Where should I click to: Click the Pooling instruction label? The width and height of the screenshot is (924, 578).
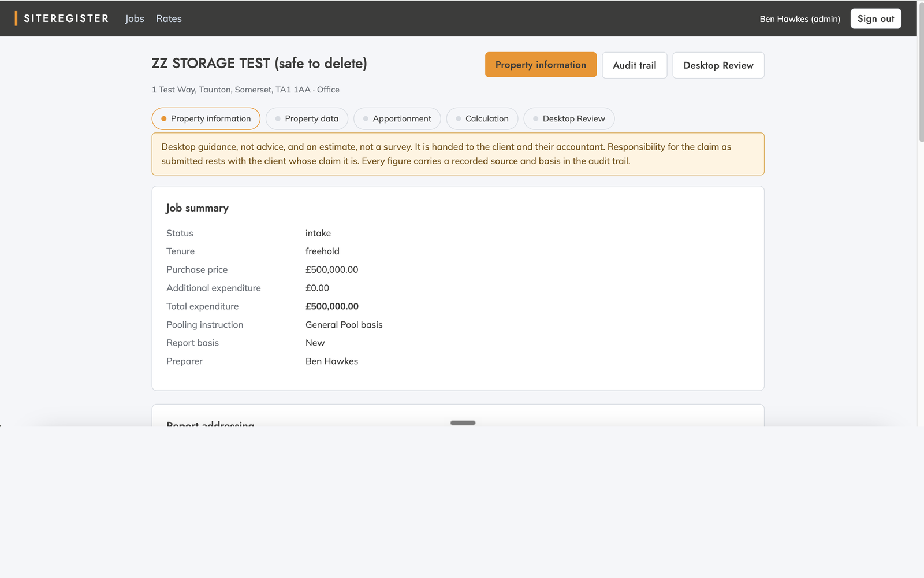coord(205,325)
